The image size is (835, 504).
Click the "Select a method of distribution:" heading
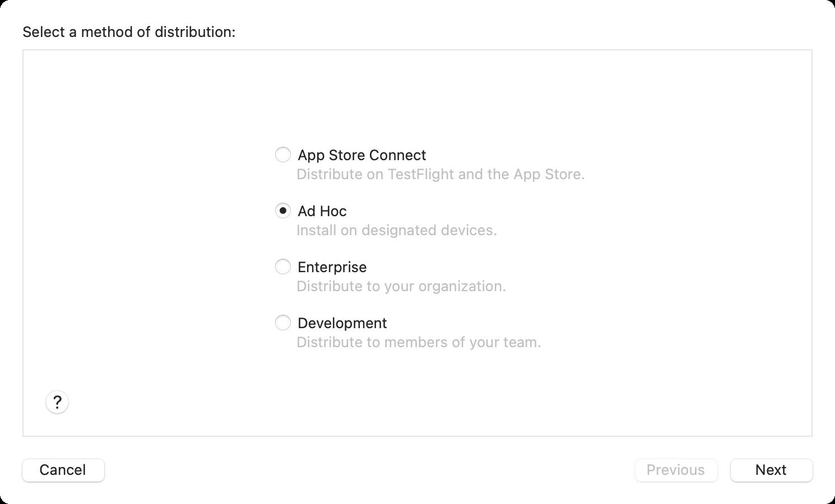(129, 32)
